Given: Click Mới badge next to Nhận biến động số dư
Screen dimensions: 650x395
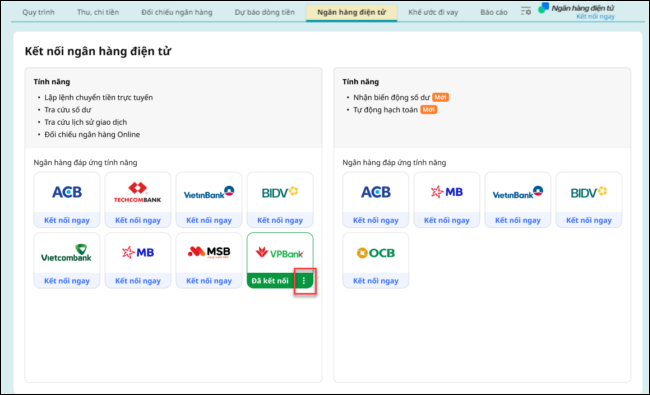Looking at the screenshot, I should (x=440, y=97).
